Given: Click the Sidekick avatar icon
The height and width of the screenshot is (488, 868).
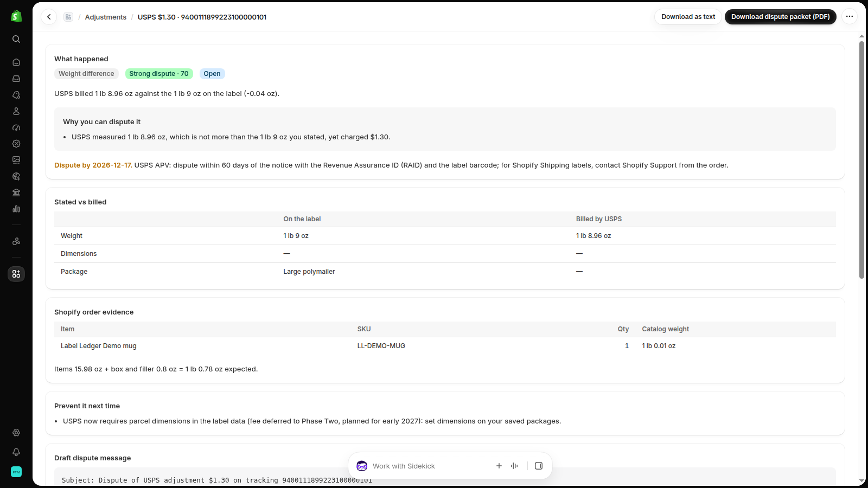Looking at the screenshot, I should coord(362,466).
